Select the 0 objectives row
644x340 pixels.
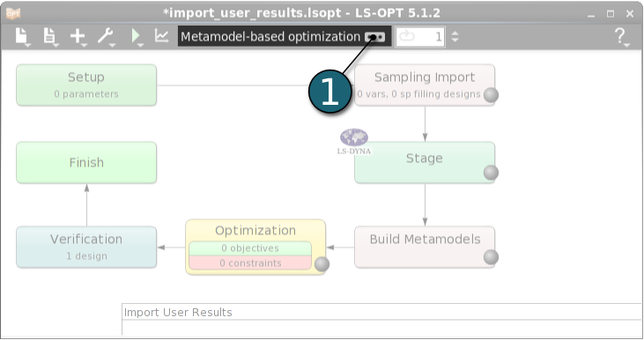tap(250, 248)
